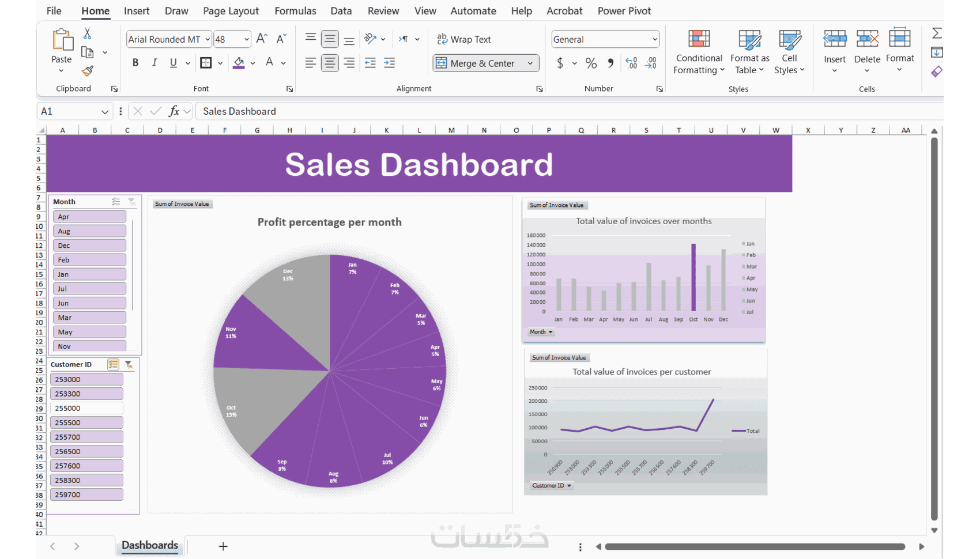Click the Percent Style icon

tap(591, 63)
